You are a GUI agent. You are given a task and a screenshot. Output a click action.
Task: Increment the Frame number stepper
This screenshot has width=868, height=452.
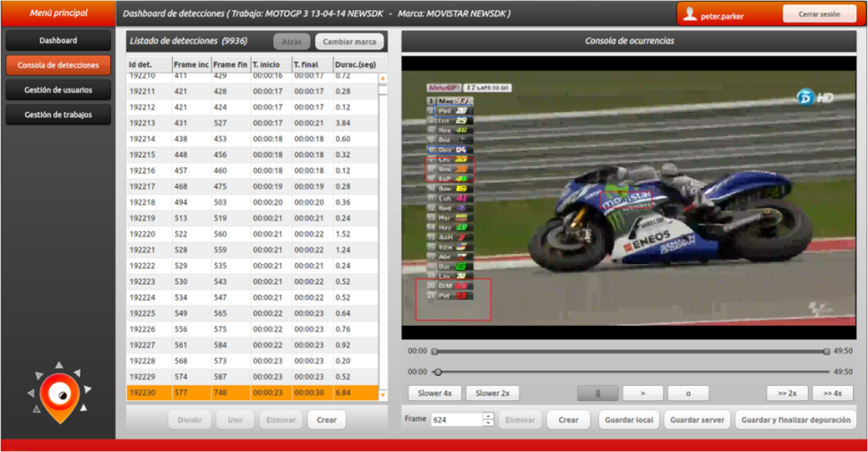[x=488, y=416]
